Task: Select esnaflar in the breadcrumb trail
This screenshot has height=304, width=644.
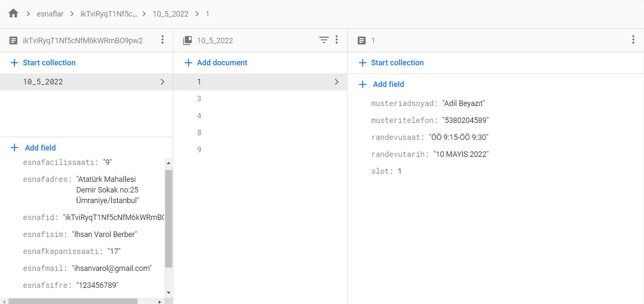Action: tap(50, 13)
